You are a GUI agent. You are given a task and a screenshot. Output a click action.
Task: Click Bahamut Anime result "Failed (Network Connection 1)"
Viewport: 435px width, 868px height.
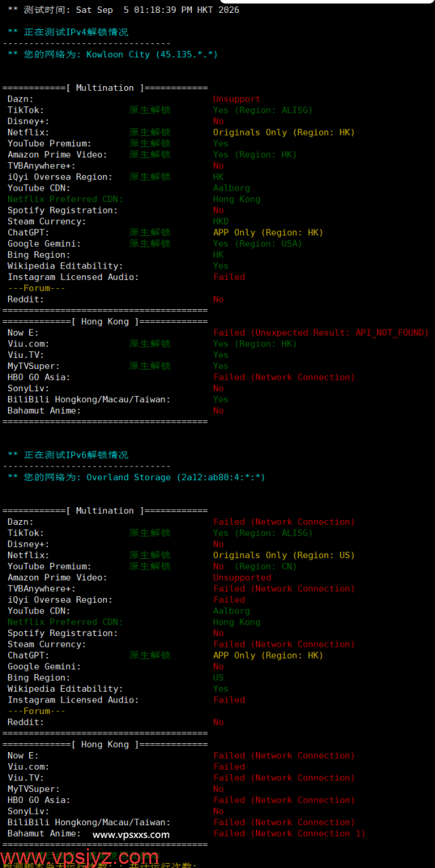[x=289, y=833]
